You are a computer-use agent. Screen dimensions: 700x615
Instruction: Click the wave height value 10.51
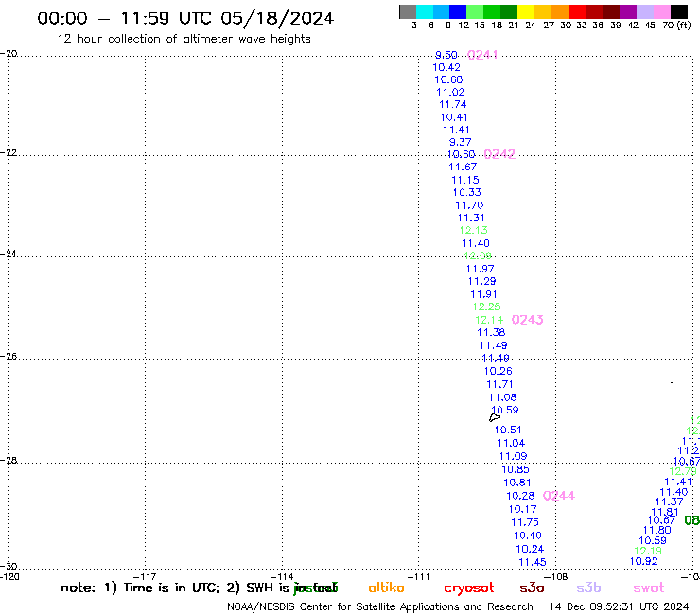[x=508, y=430]
